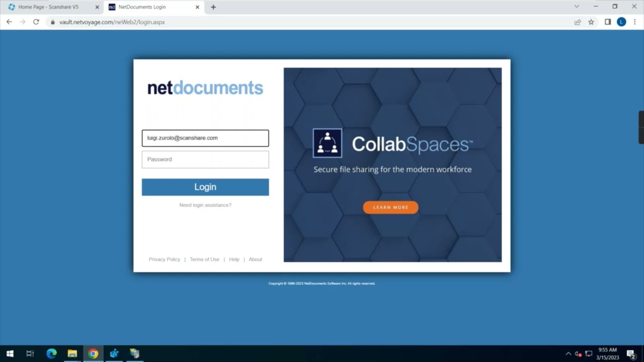644x362 pixels.
Task: Click the LEARN MORE button
Action: pos(390,207)
